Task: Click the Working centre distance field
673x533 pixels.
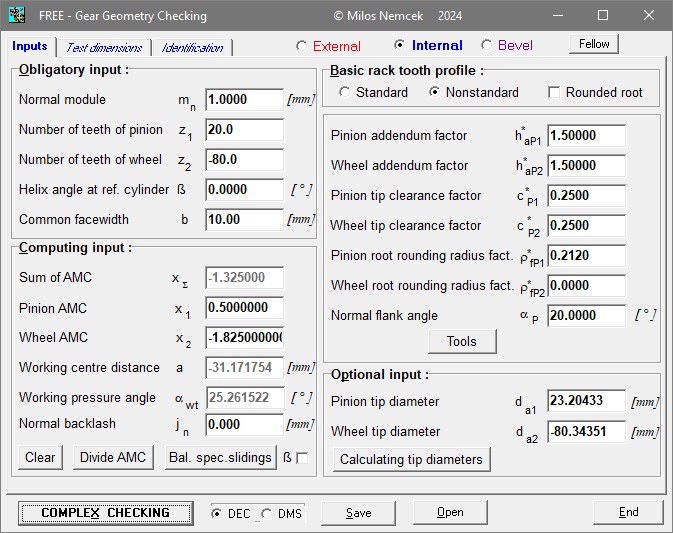Action: pos(244,368)
